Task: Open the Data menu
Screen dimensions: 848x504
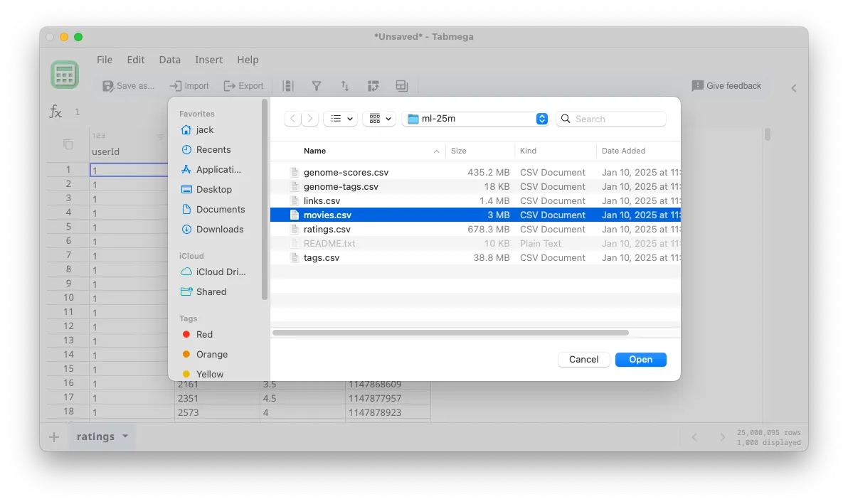Action: (169, 60)
